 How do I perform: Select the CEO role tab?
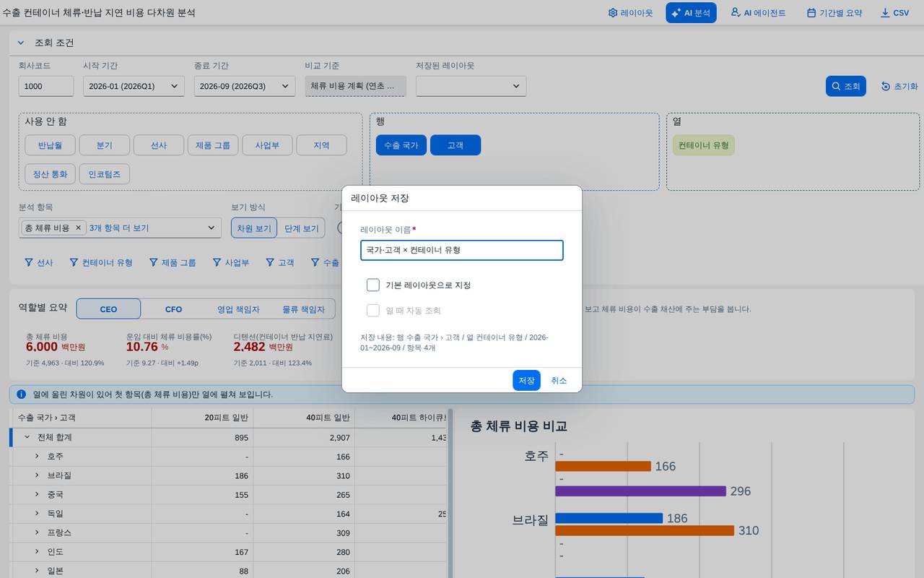point(108,309)
